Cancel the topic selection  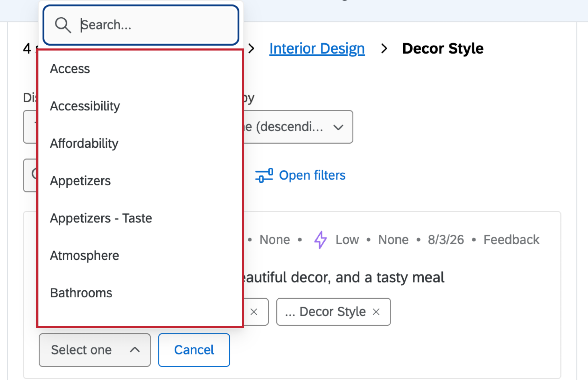194,350
